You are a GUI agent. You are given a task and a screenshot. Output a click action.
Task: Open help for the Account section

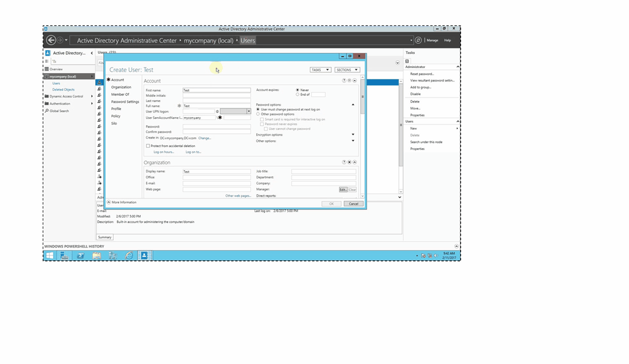point(344,81)
